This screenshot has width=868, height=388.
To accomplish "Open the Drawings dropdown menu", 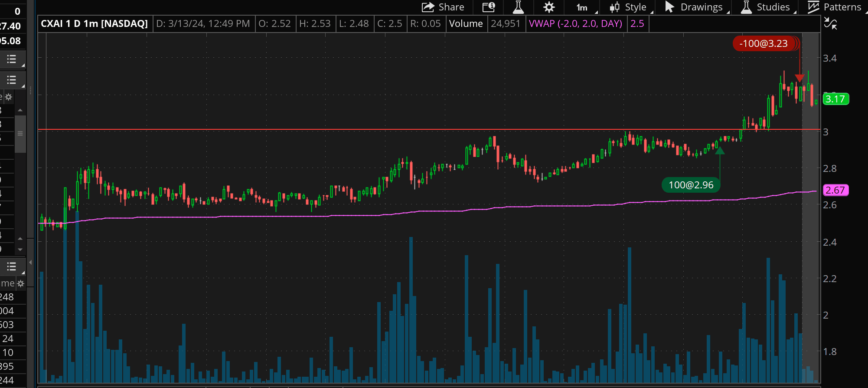I will pyautogui.click(x=697, y=7).
